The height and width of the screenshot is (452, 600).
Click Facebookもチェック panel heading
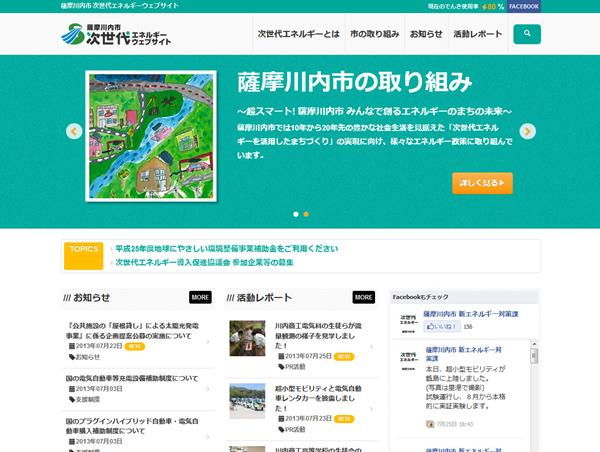(421, 297)
